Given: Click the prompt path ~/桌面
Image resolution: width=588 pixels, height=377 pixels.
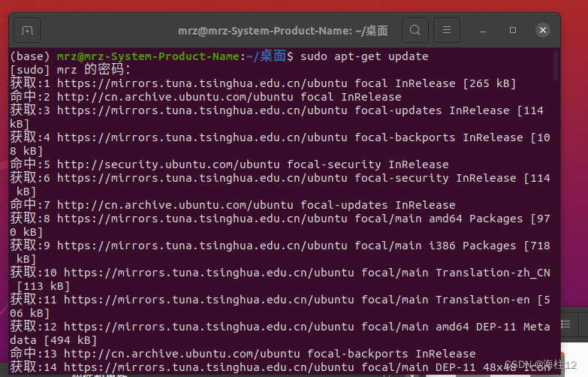Looking at the screenshot, I should pyautogui.click(x=267, y=56).
